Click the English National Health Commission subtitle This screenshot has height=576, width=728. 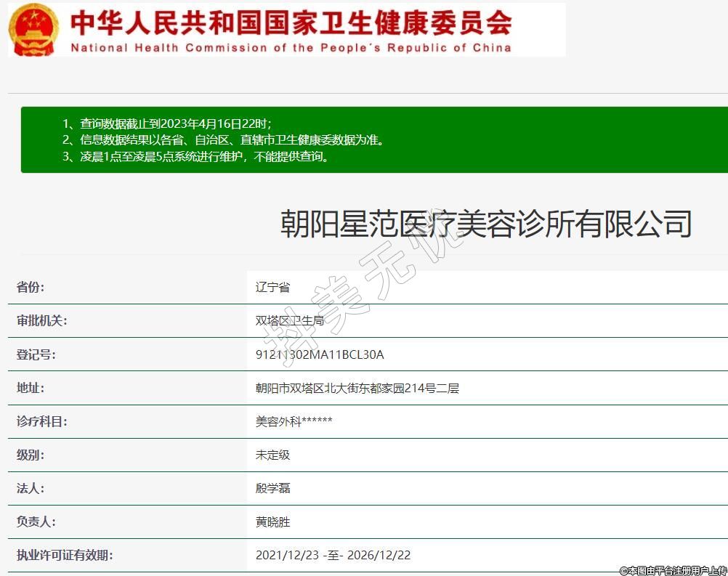[291, 48]
